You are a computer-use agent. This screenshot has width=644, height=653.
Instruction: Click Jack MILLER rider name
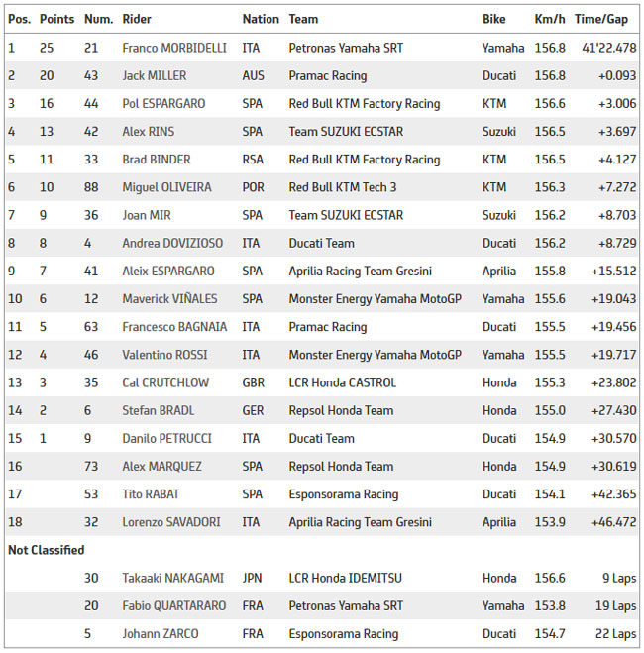(154, 75)
